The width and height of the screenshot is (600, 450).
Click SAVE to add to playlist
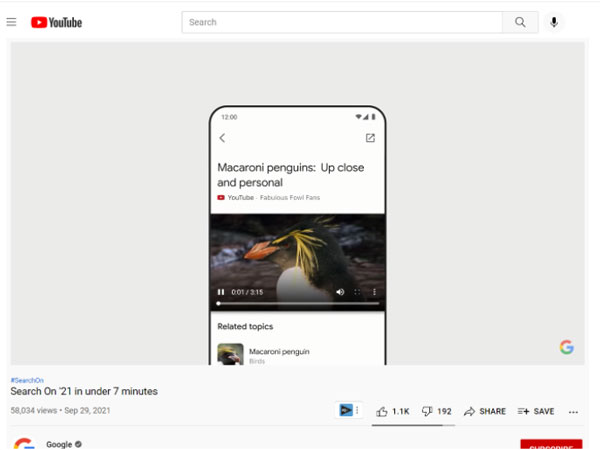(536, 412)
